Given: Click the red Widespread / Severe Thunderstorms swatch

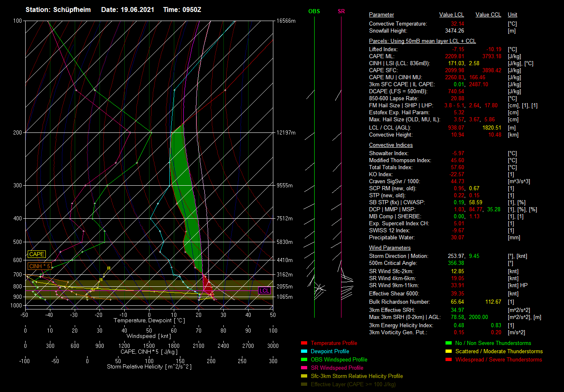Looking at the screenshot, I should pyautogui.click(x=449, y=360).
